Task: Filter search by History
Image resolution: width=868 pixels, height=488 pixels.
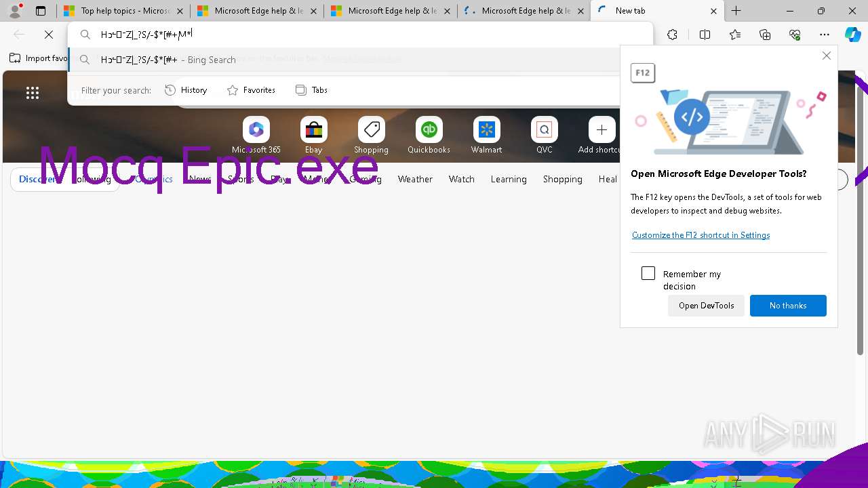Action: [x=186, y=90]
